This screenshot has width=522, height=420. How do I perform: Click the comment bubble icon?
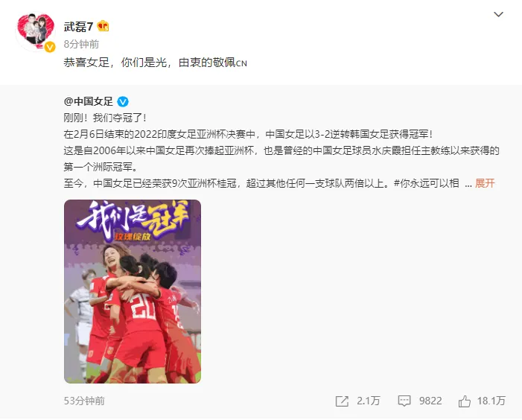coord(404,401)
